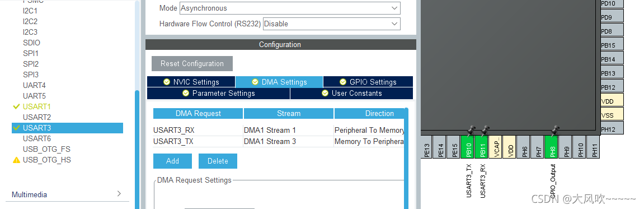
Task: Click the Reset Configuration button
Action: pos(192,64)
